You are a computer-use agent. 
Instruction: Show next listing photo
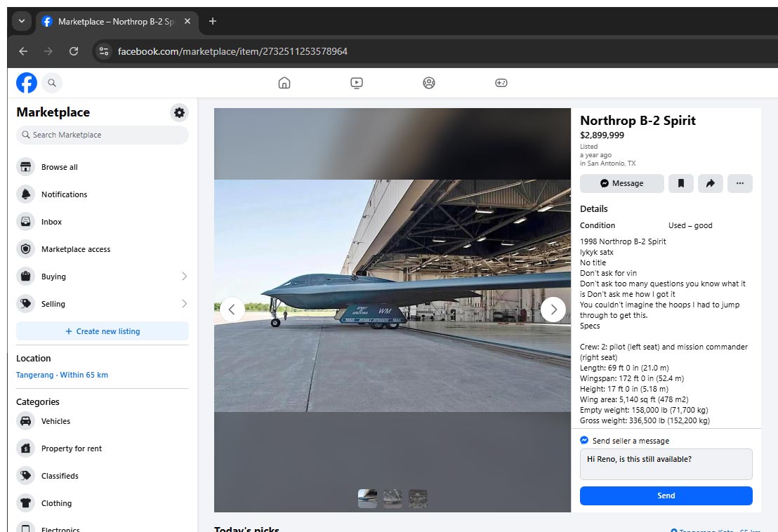[553, 310]
